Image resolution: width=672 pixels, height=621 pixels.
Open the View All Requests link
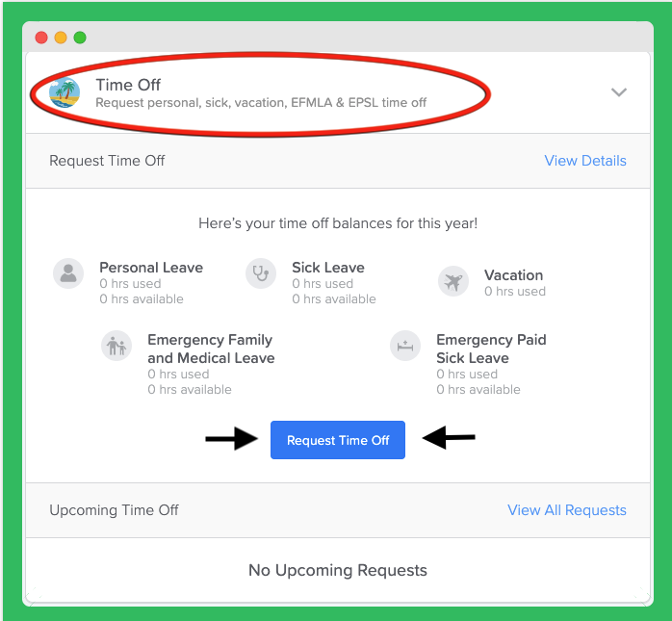coord(566,510)
